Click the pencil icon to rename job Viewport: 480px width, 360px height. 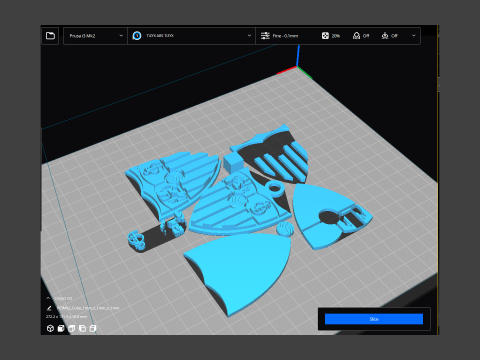[x=49, y=308]
